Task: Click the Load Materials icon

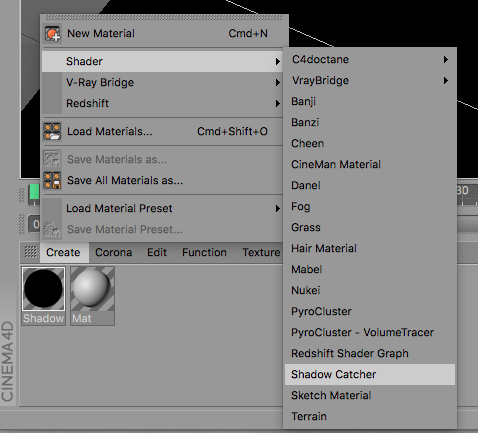Action: coord(52,131)
